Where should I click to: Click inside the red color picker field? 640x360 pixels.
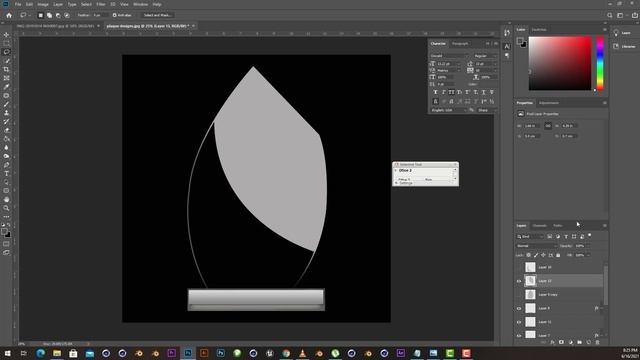pyautogui.click(x=560, y=63)
